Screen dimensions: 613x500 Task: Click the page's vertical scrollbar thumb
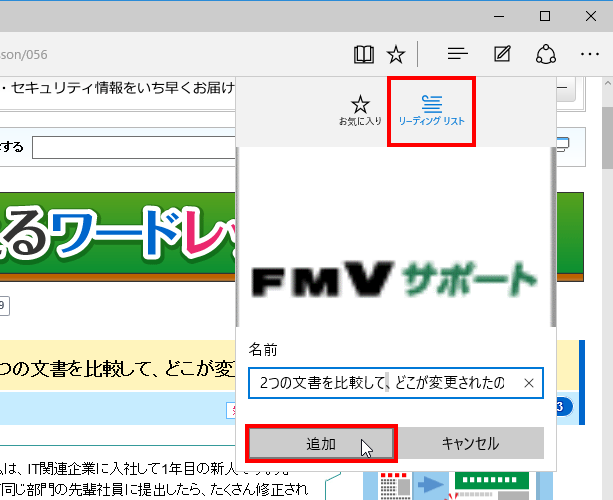[605, 140]
